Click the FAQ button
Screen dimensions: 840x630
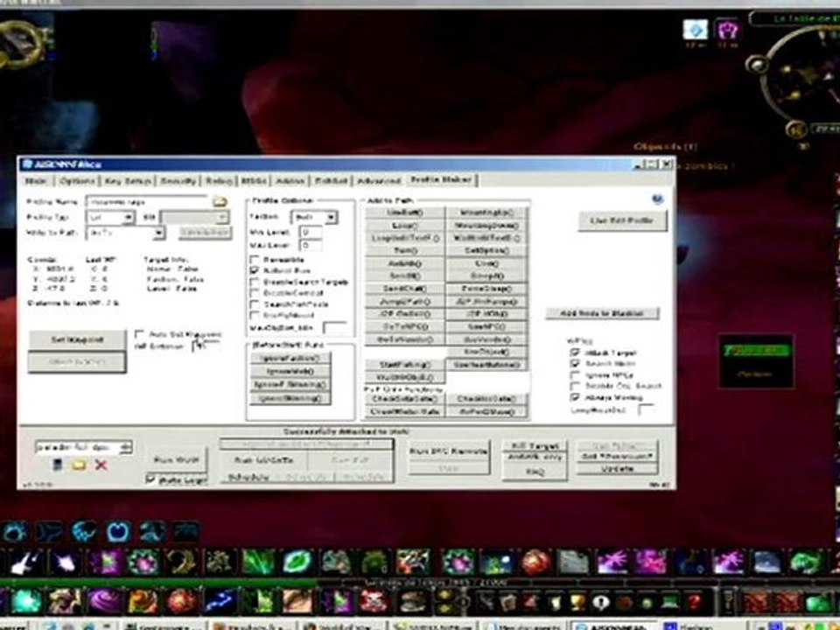tap(535, 472)
